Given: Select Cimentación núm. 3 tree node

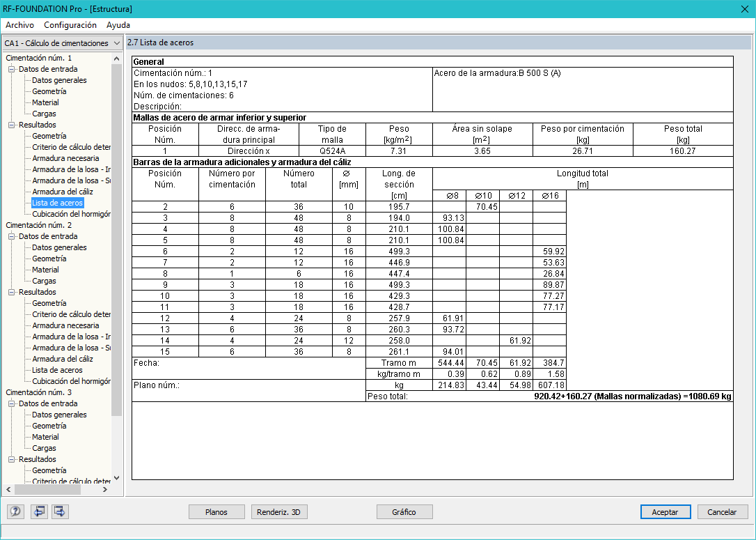Looking at the screenshot, I should (38, 392).
